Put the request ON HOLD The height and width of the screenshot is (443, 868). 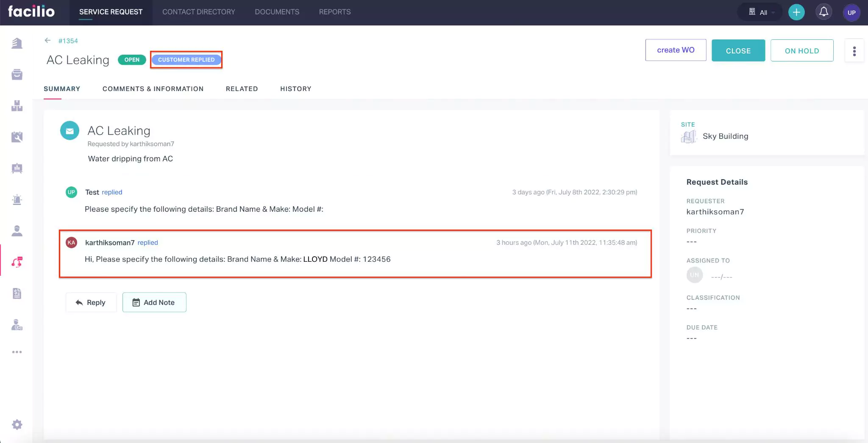coord(801,50)
